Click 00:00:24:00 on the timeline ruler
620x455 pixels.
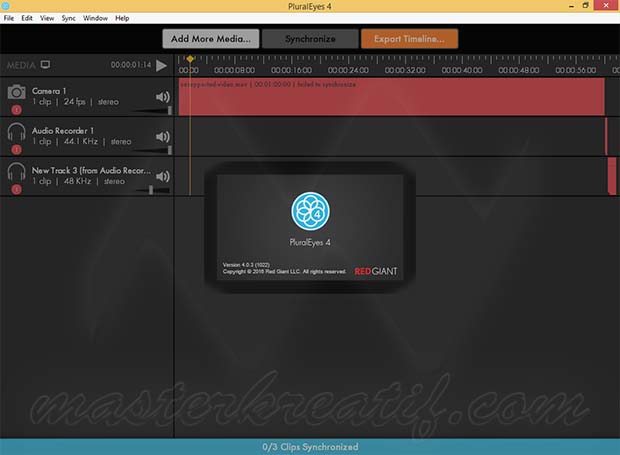348,70
